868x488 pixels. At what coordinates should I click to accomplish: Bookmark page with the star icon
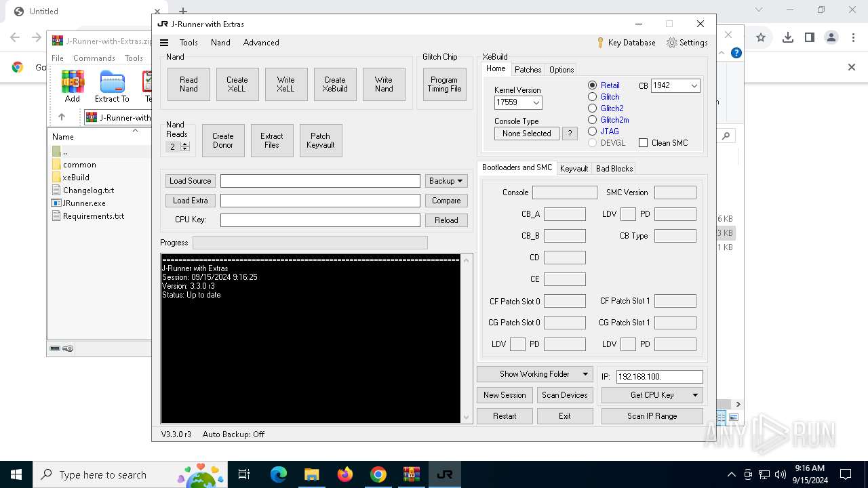point(761,38)
